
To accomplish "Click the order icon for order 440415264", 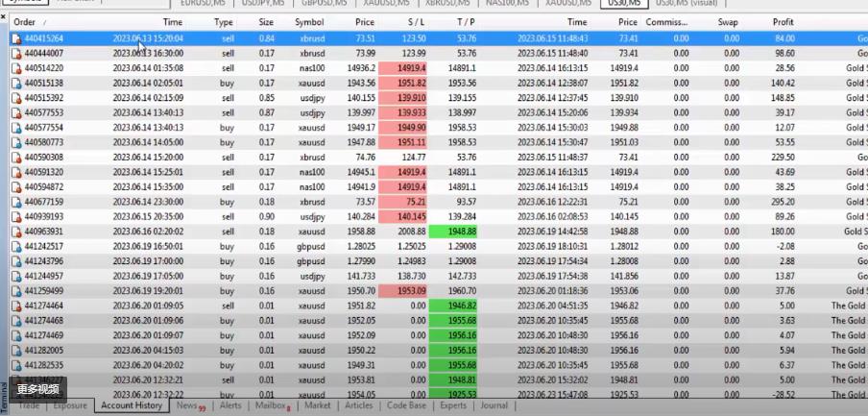I will point(15,38).
